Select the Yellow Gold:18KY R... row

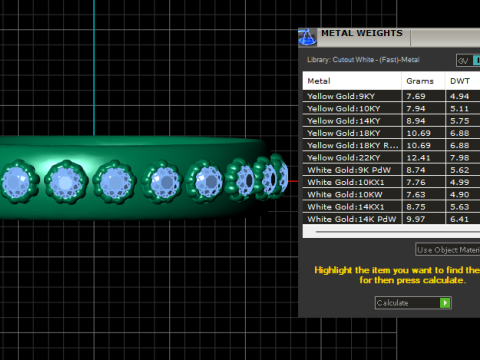click(x=391, y=146)
